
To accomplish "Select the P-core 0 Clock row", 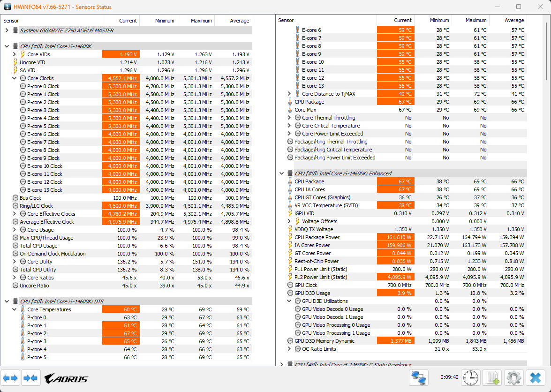I will tap(43, 86).
